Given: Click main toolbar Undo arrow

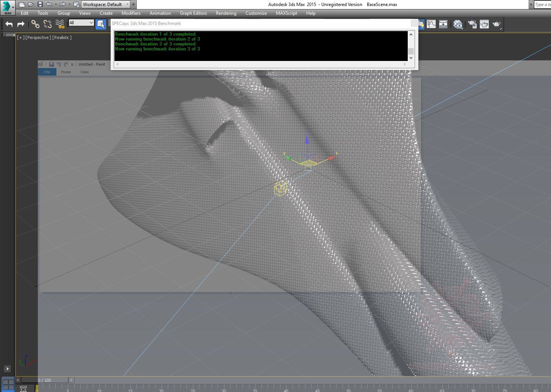Looking at the screenshot, I should pos(9,24).
